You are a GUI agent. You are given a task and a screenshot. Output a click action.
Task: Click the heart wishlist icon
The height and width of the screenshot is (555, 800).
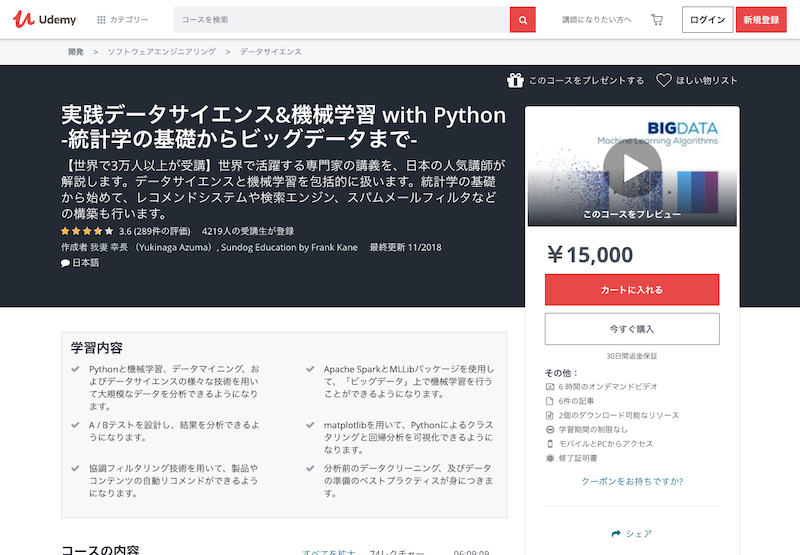coord(663,80)
